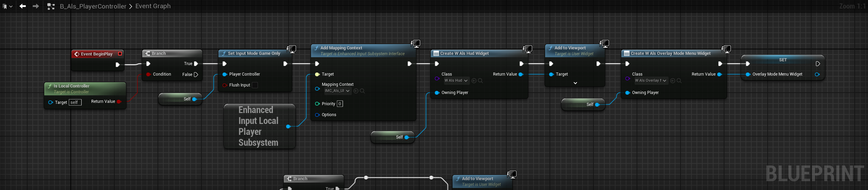The height and width of the screenshot is (190, 868).
Task: Click the Branch Condition input pin
Action: pyautogui.click(x=148, y=74)
